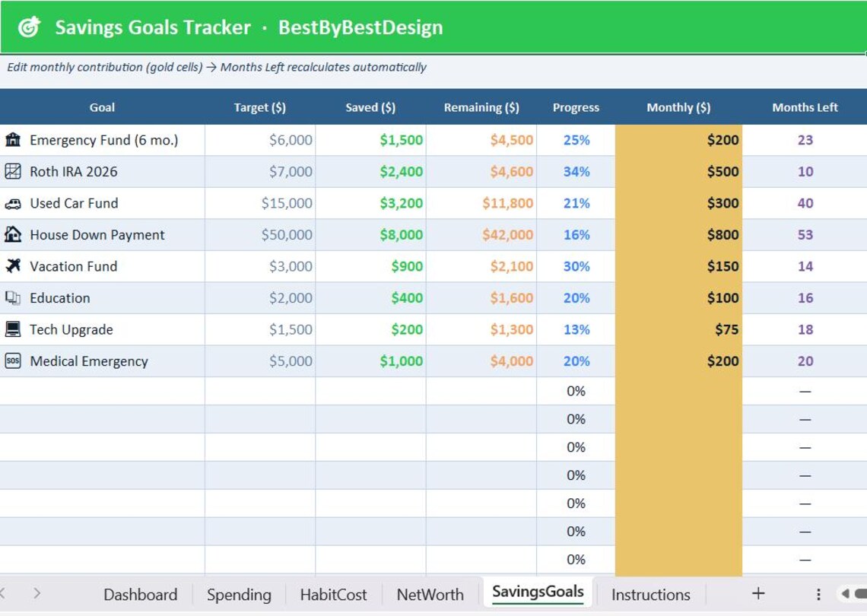Image resolution: width=867 pixels, height=616 pixels.
Task: Click the laptop icon beside Tech Upgrade
Action: 13,329
